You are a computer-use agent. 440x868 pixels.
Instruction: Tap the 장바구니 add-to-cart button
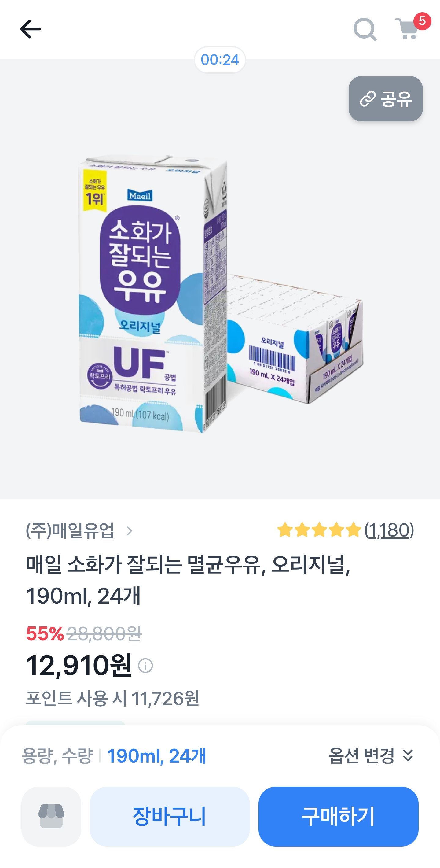pyautogui.click(x=170, y=816)
